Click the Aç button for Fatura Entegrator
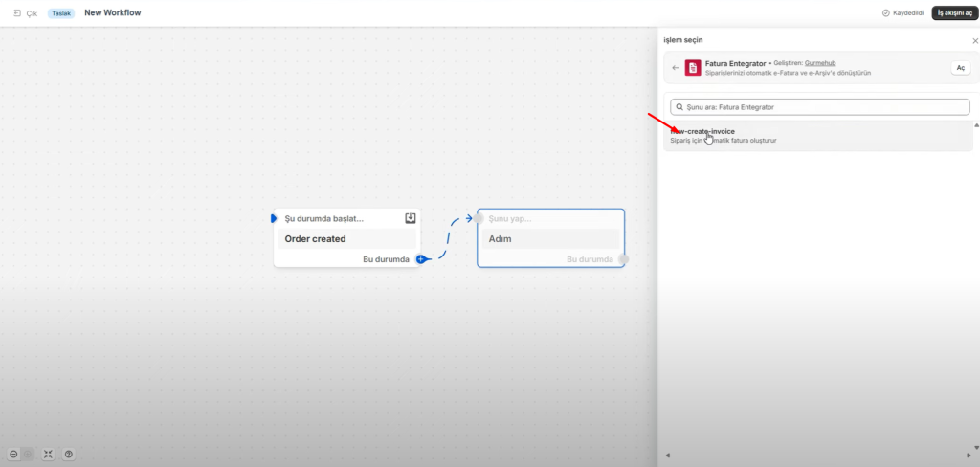The image size is (980, 467). 960,68
